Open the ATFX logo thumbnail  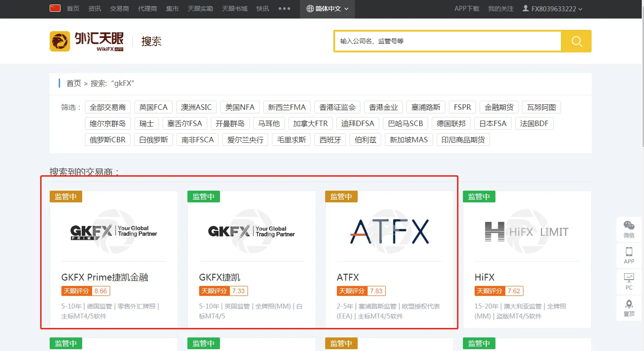pyautogui.click(x=389, y=232)
